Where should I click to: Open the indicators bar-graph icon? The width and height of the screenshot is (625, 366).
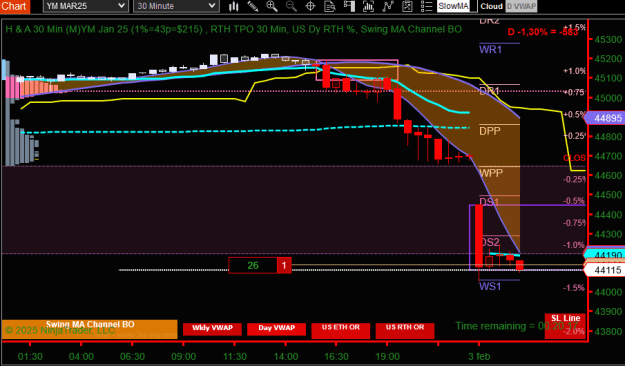pos(368,6)
